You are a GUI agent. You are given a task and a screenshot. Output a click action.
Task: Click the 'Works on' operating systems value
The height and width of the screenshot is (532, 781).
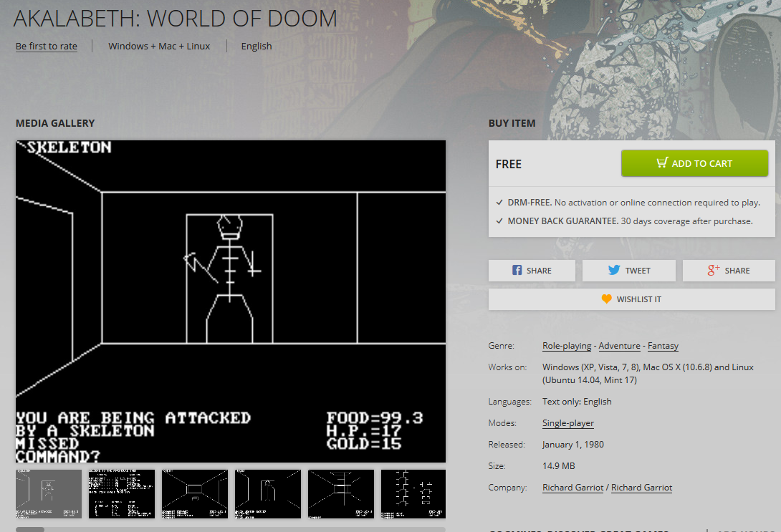(x=648, y=373)
